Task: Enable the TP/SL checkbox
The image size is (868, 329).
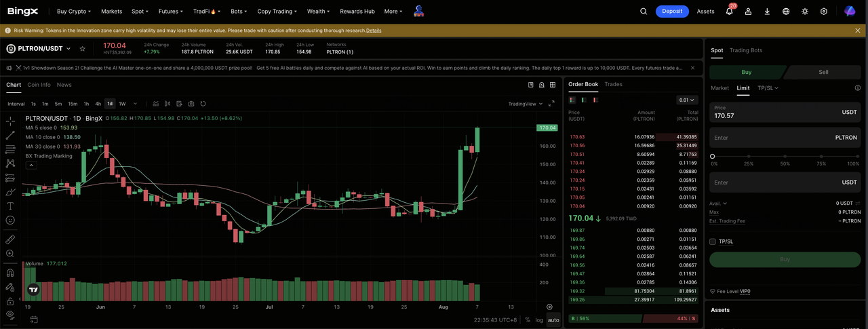Action: click(x=713, y=241)
